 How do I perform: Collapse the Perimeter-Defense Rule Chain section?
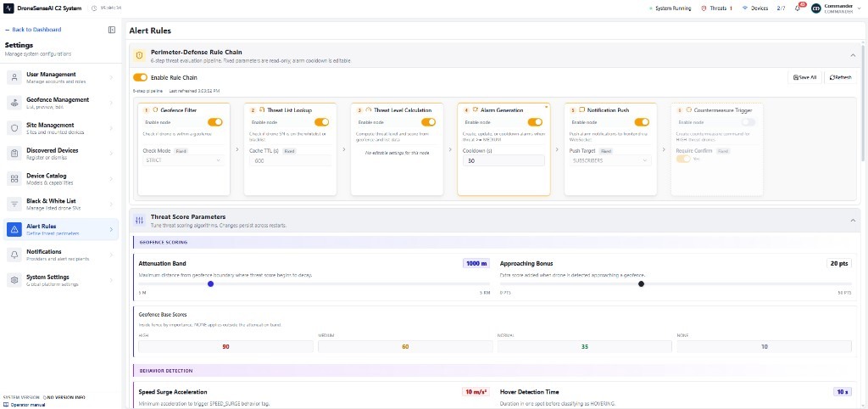(x=853, y=55)
